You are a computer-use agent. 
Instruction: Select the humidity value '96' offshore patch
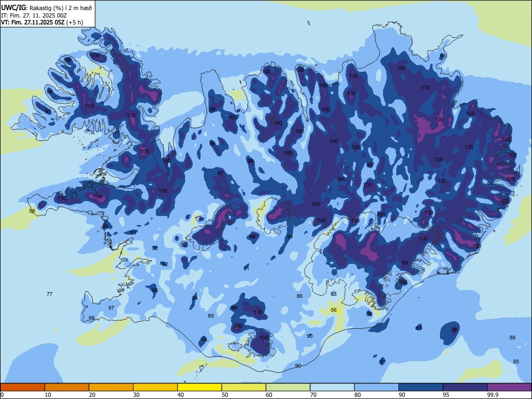[x=454, y=329]
